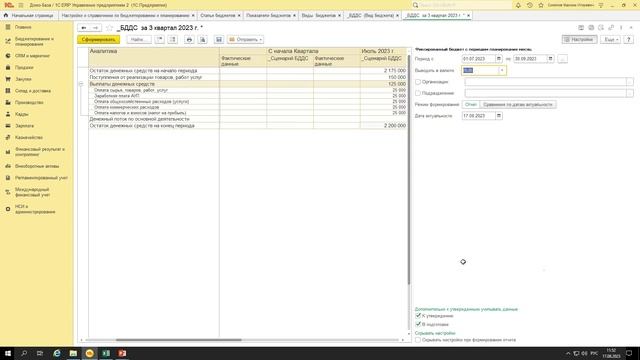The width and height of the screenshot is (640, 360).
Task: Open period selection ellipsis button
Action: pyautogui.click(x=562, y=59)
